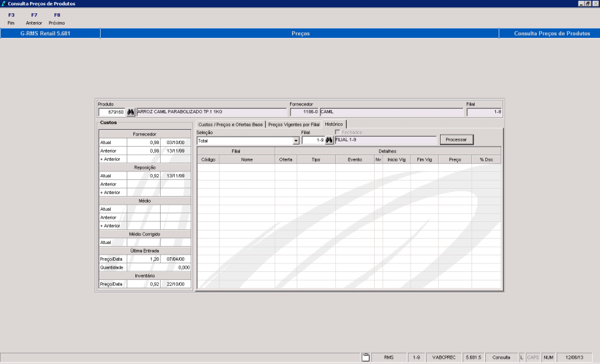Click the Tipo column header
The image size is (600, 364).
(x=316, y=159)
